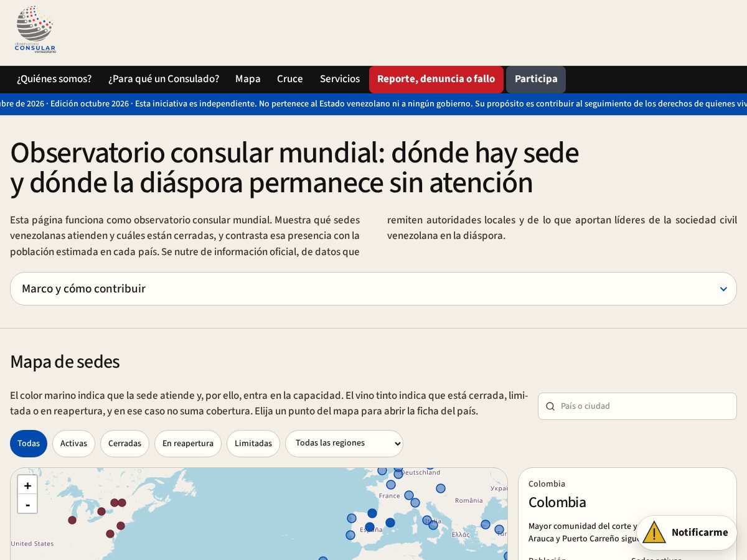
Task: Filter the map by Limitadas
Action: pyautogui.click(x=253, y=444)
